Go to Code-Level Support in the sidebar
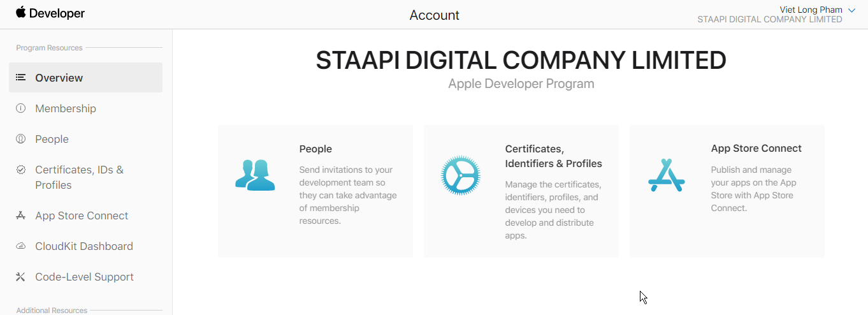The image size is (868, 315). pyautogui.click(x=84, y=277)
